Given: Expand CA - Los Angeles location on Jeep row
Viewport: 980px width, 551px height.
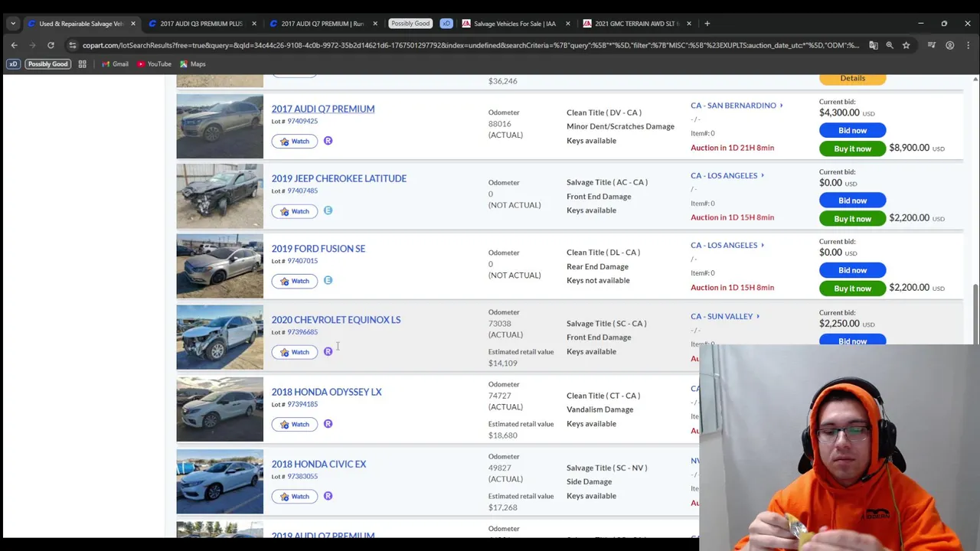Looking at the screenshot, I should coord(763,175).
